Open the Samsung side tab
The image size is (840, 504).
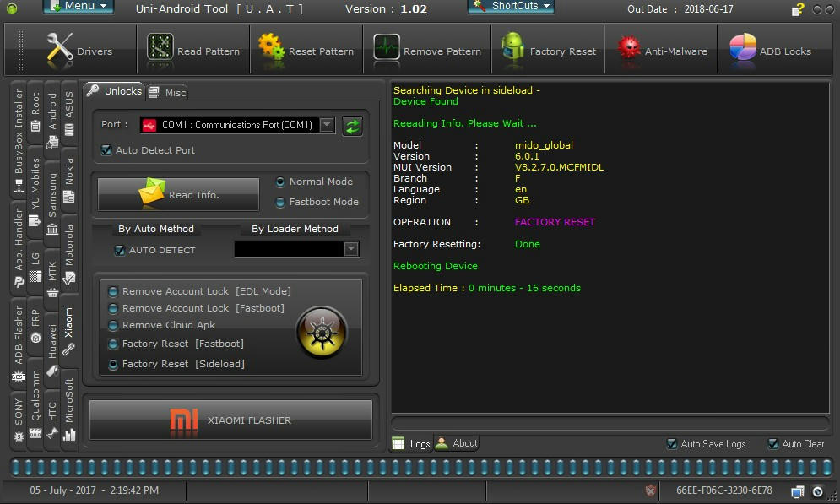coord(52,203)
